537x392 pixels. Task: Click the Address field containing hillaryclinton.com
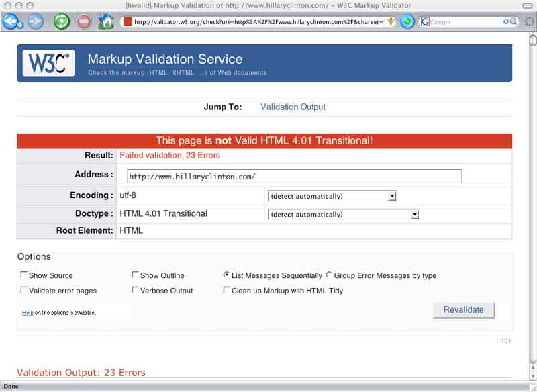click(294, 177)
